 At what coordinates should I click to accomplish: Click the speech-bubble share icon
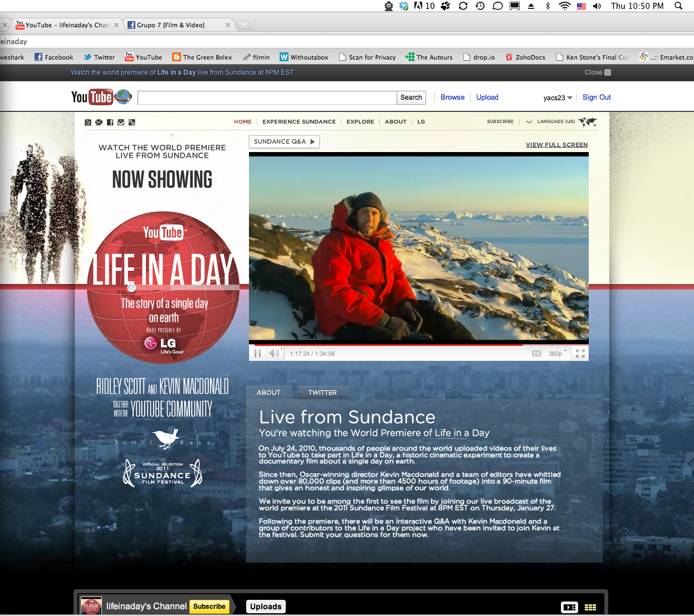[x=99, y=123]
